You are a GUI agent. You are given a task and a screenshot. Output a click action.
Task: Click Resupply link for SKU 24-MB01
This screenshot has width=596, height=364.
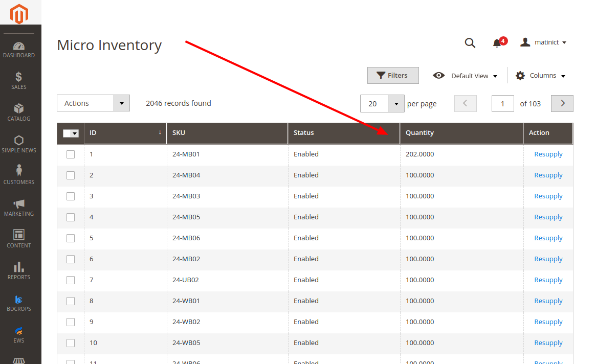(x=548, y=154)
